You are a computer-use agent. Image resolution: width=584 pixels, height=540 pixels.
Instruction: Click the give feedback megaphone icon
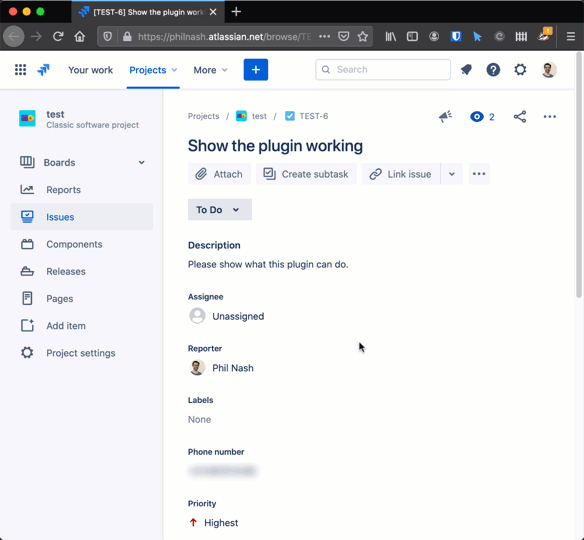tap(445, 117)
